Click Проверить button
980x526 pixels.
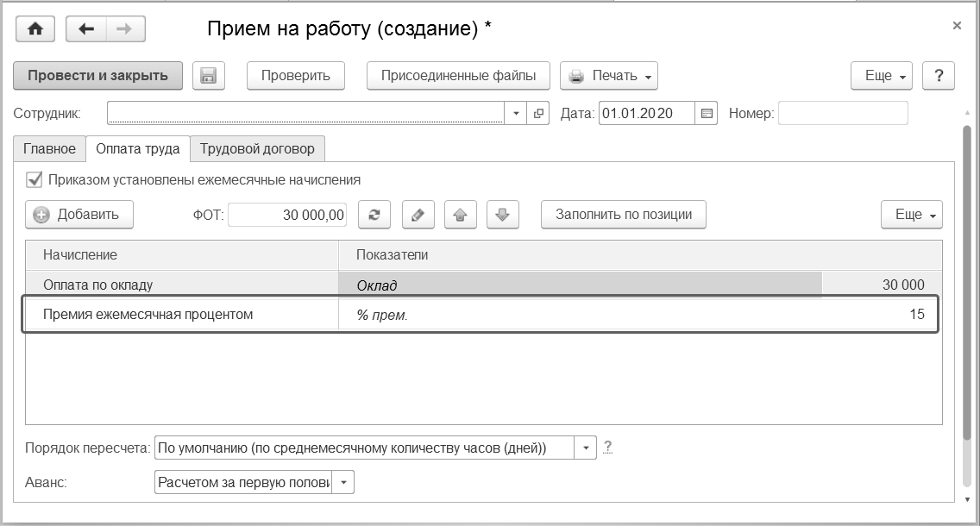click(x=296, y=76)
